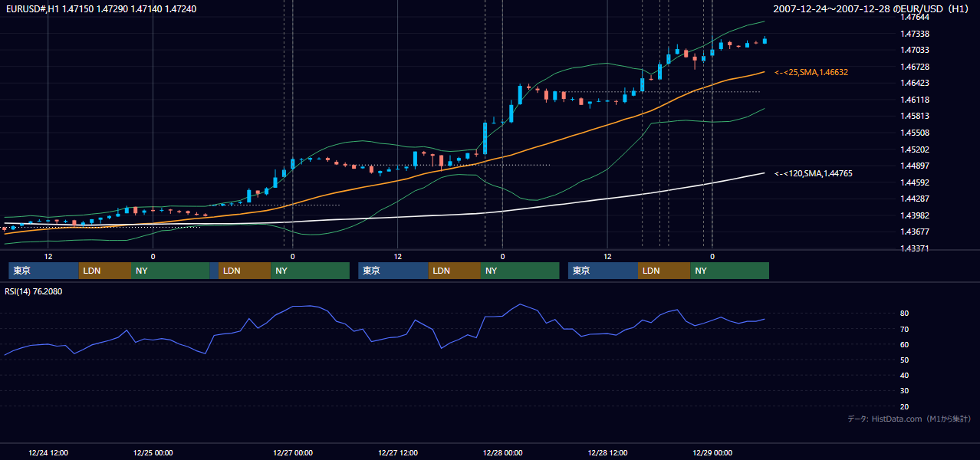The width and height of the screenshot is (980, 460).
Task: Click the 25 SMA label reading 1.46632
Action: (x=811, y=72)
